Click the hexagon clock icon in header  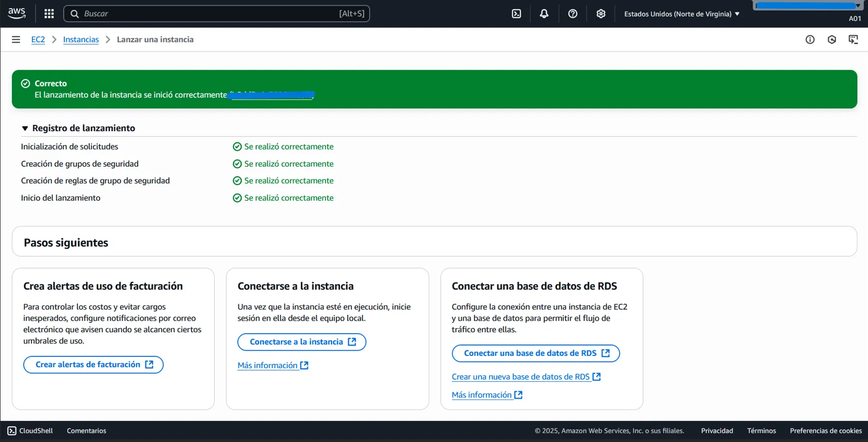pyautogui.click(x=831, y=40)
